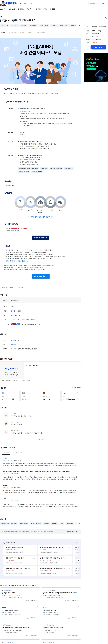Bookmark star on 시각공권 디자이너 채용 card
Viewport: 108px width, 644px height.
click(34, 547)
